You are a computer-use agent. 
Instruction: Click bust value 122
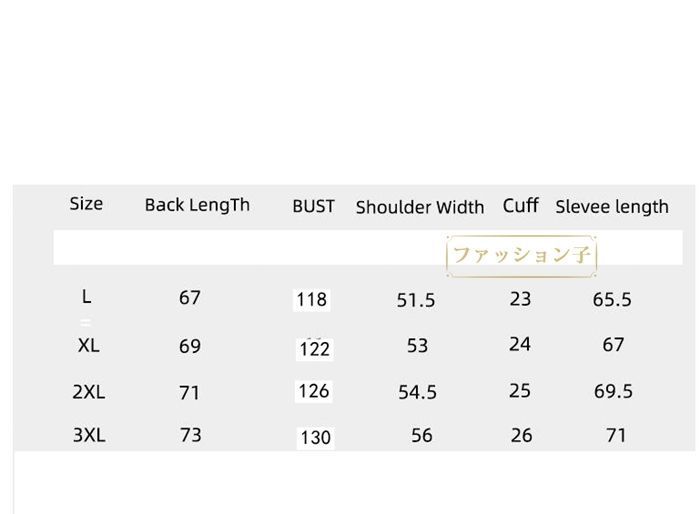click(314, 349)
